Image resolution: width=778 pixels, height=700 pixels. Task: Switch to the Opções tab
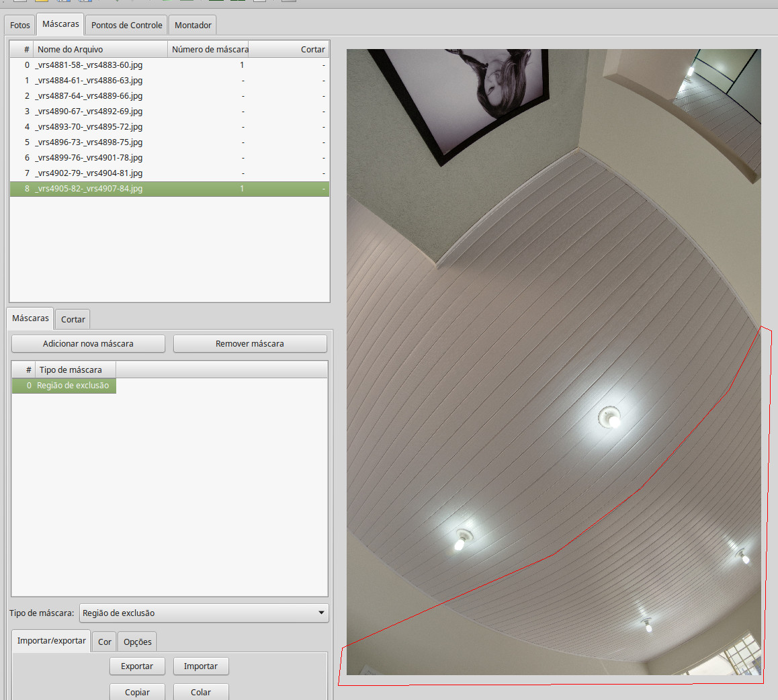pos(137,642)
